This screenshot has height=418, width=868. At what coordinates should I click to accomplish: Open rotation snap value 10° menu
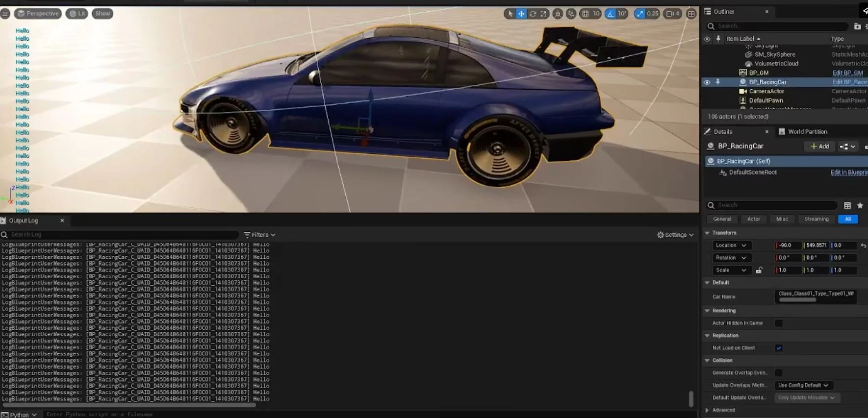tap(622, 14)
